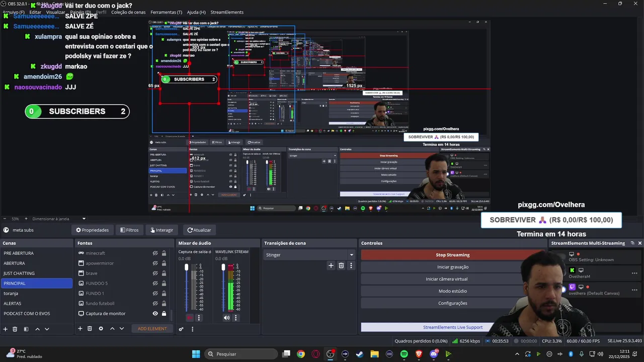Screen dimensions: 644x362
Task: Open Configurações from Controles
Action: 452,303
